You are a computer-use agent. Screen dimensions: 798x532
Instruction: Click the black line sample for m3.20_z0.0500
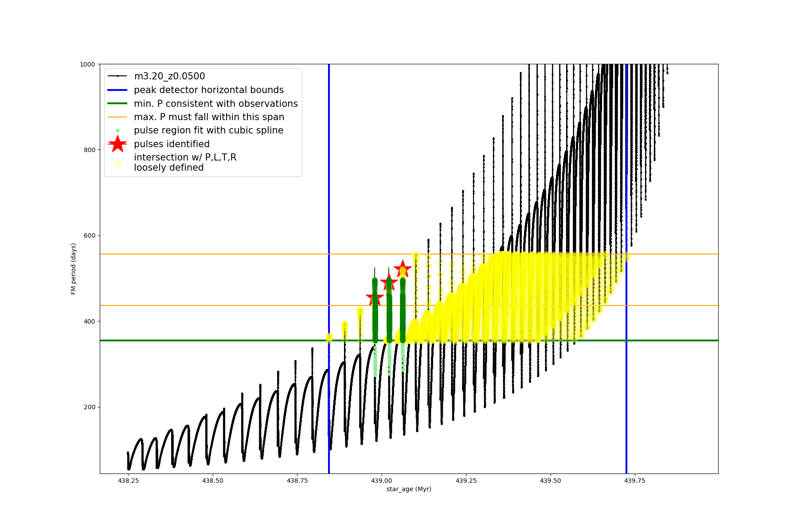[x=117, y=76]
